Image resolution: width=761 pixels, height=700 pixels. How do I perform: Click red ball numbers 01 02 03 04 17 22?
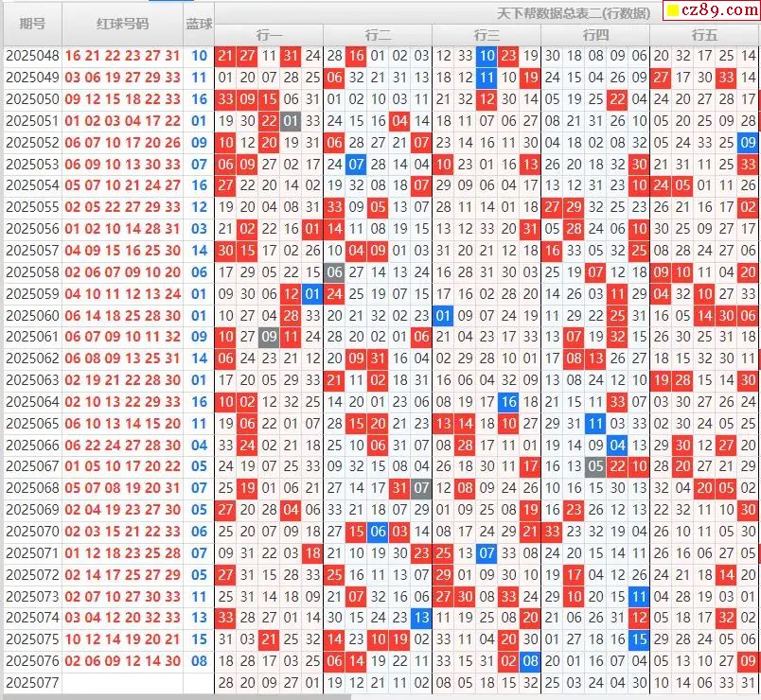122,121
